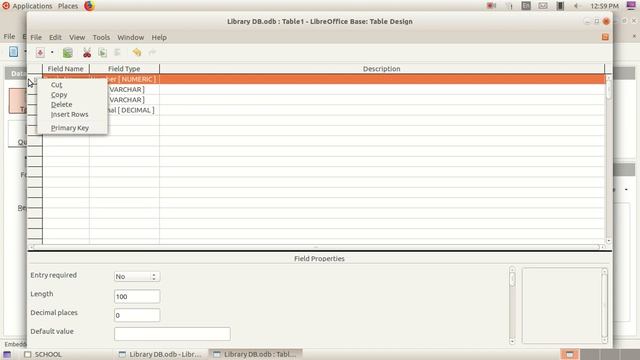Switch to the 'Library DB.odb : Tabl...' taskbar window
This screenshot has height=360, width=640.
[255, 354]
